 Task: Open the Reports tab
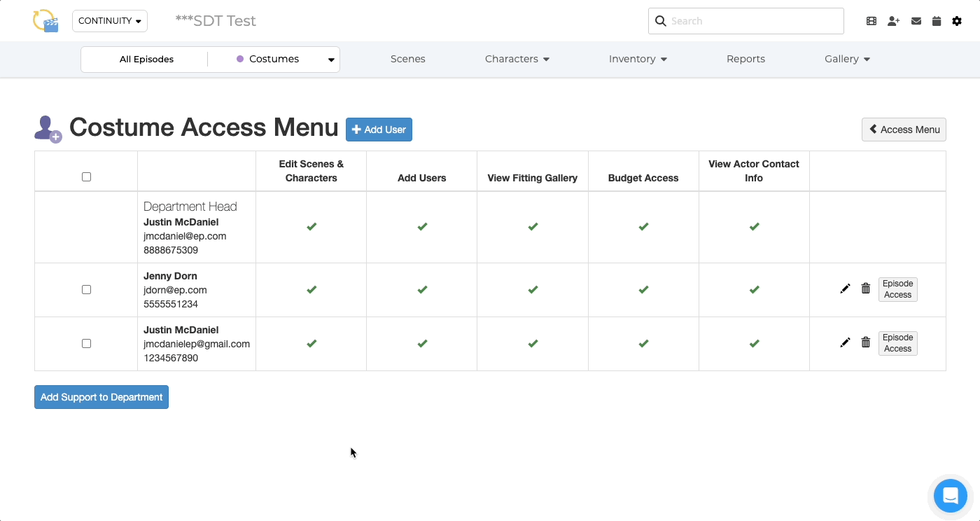745,59
